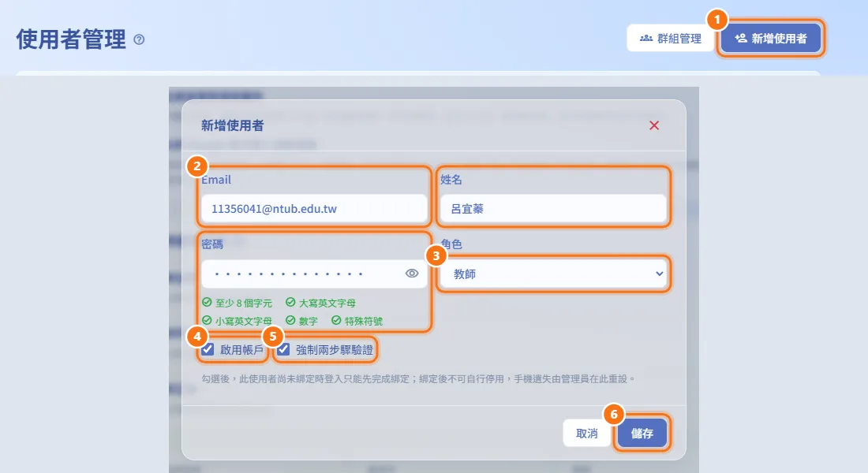Click the 數字 requirement text
The image size is (868, 473).
tap(309, 321)
